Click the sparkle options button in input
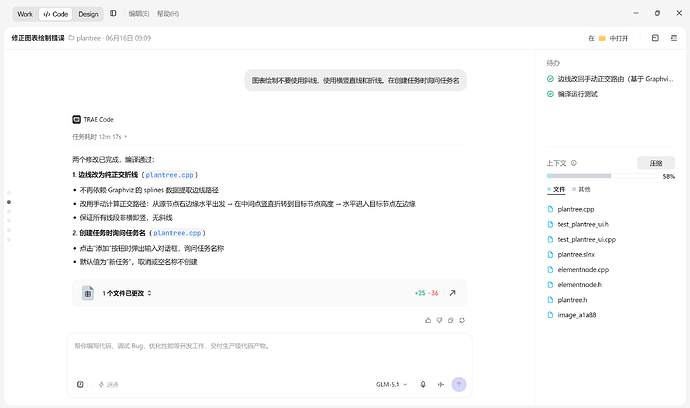The image size is (690, 408). (x=108, y=385)
